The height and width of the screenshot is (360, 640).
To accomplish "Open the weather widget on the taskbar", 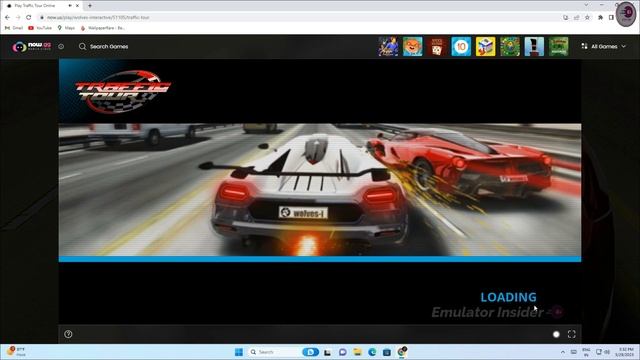I will pyautogui.click(x=16, y=352).
